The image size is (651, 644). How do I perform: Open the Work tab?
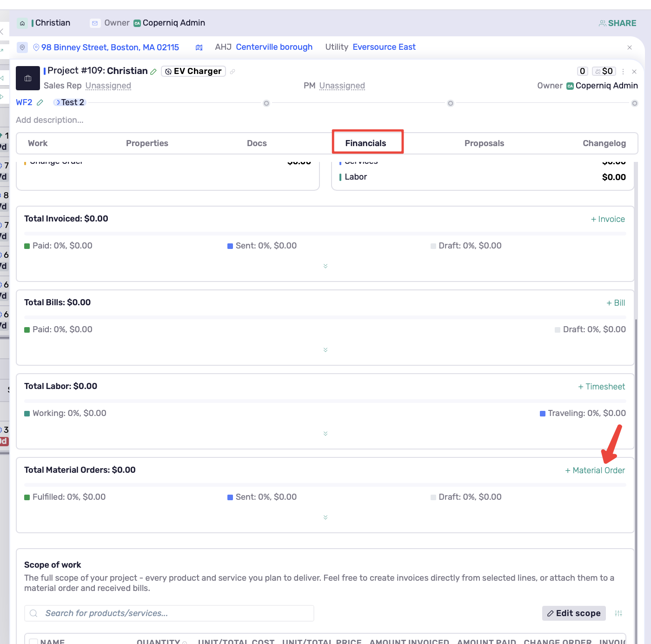tap(38, 143)
